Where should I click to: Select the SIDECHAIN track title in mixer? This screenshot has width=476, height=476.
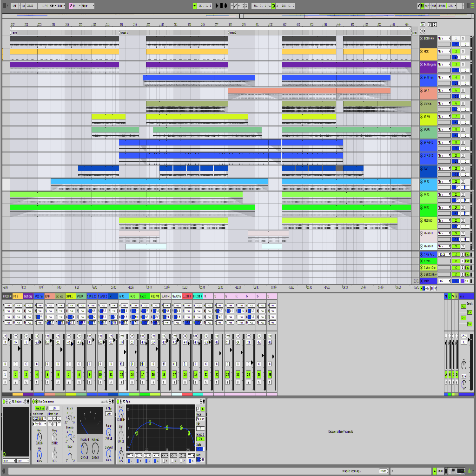tap(7, 296)
